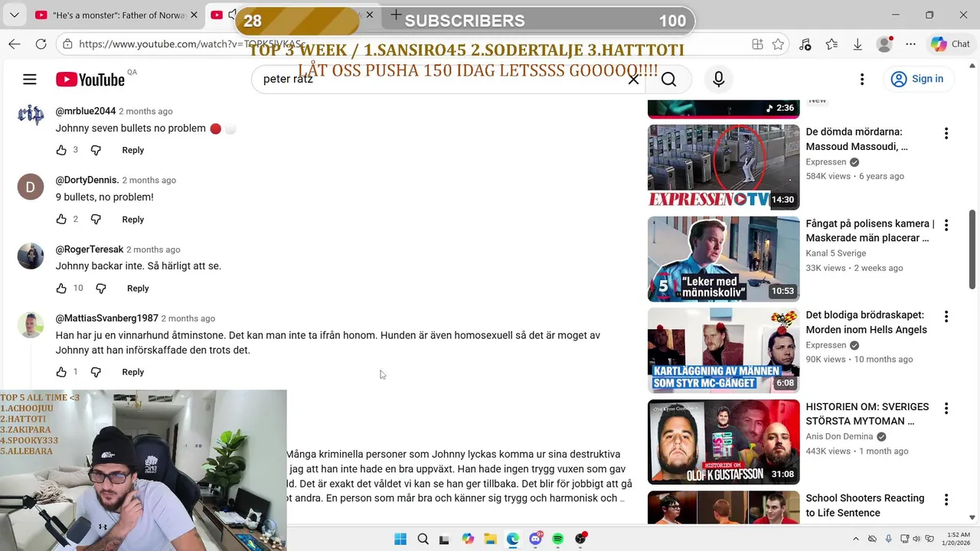Open the browser downloads icon

coord(857,44)
